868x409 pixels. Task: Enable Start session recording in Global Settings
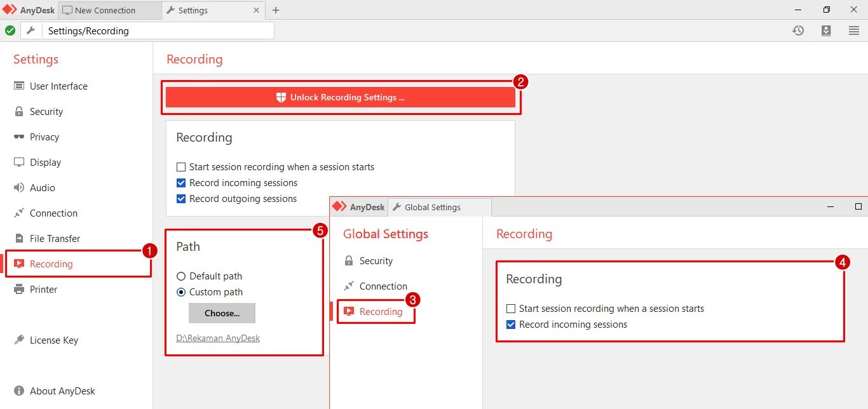pyautogui.click(x=511, y=309)
